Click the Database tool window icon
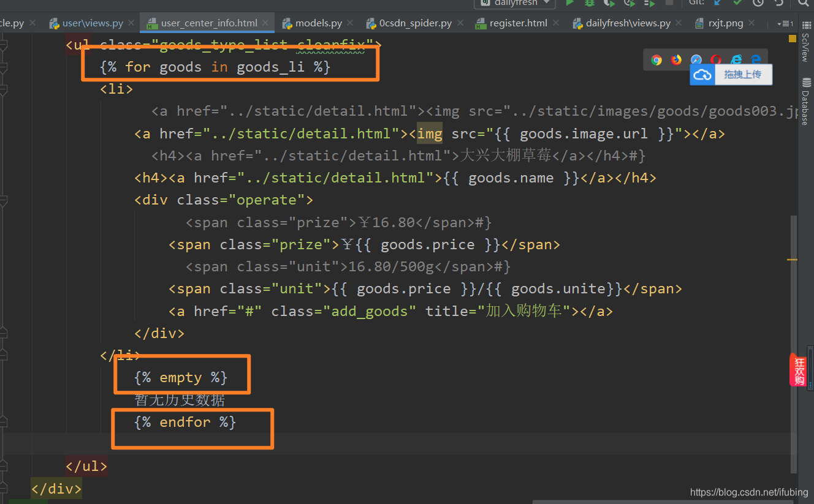This screenshot has width=814, height=504. [x=806, y=83]
